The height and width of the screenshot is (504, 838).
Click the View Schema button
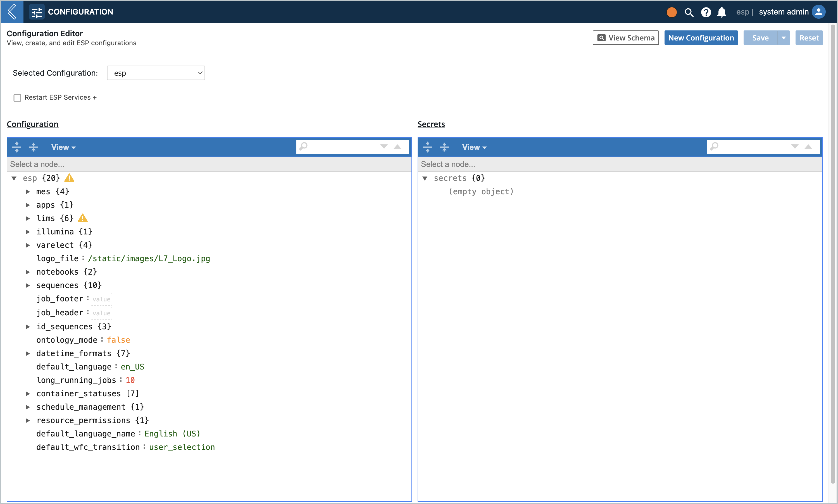(625, 38)
